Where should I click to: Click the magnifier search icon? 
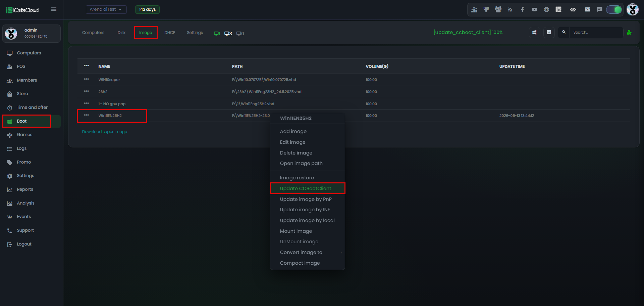click(564, 33)
